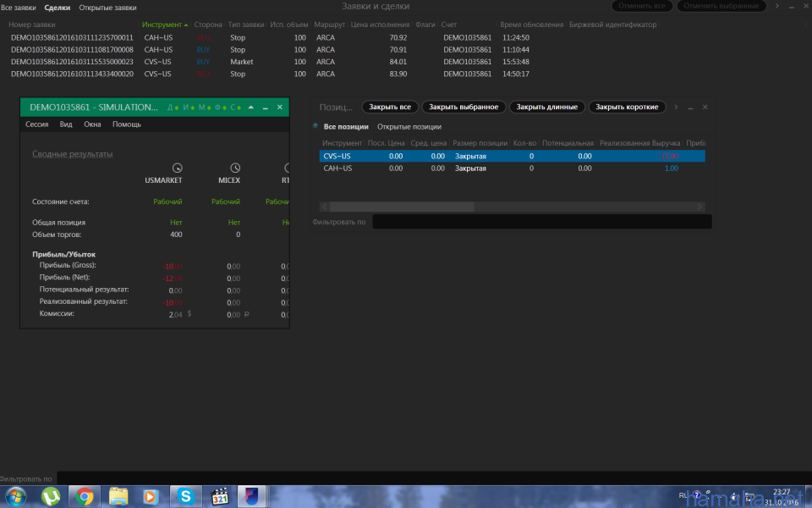Switch to the Открытые заявки tab
The width and height of the screenshot is (812, 508).
click(x=107, y=8)
